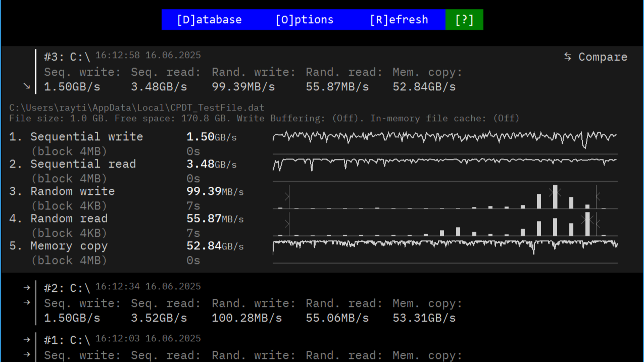Click 1.50GB/s Seq. write value in result #2
Viewport: 644px width, 362px height.
(x=72, y=318)
